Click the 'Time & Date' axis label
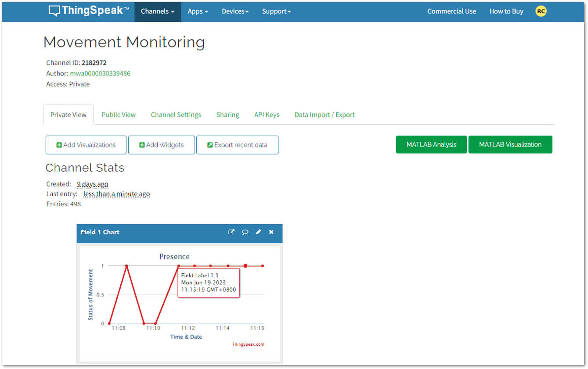The width and height of the screenshot is (588, 369). [186, 337]
